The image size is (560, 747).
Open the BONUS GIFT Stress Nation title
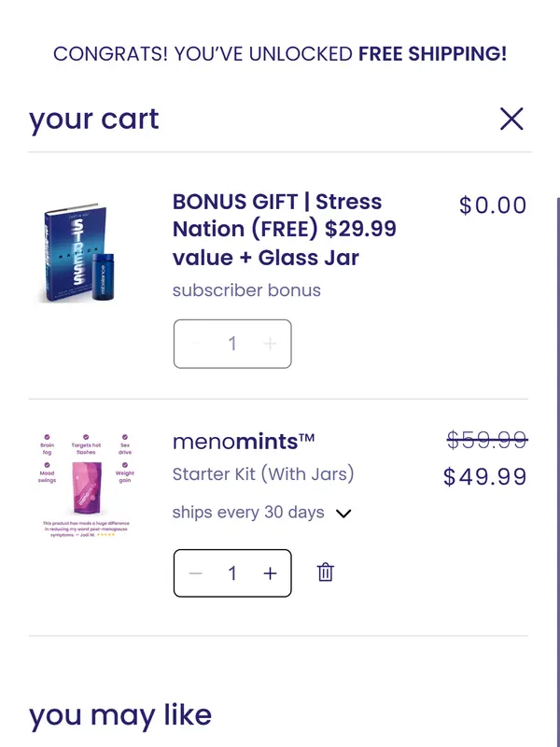pos(284,229)
